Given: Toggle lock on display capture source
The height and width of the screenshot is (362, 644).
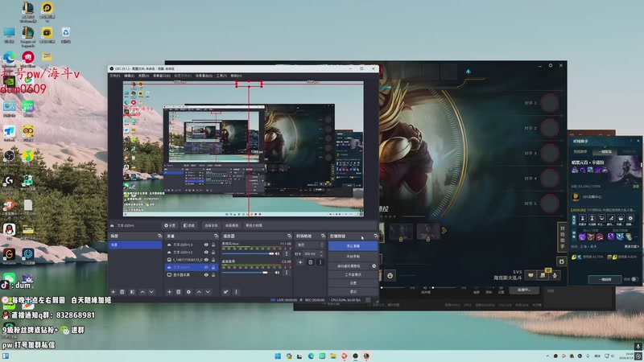Looking at the screenshot, I should (213, 274).
